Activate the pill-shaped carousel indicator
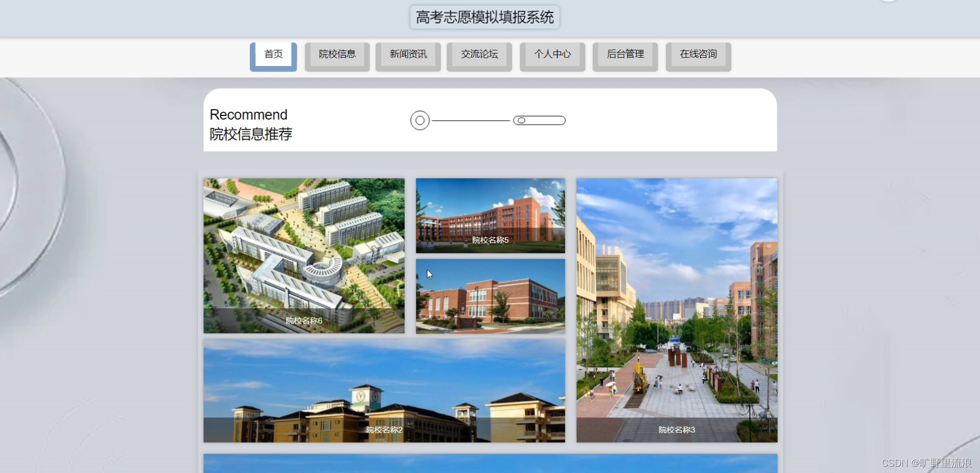This screenshot has height=473, width=980. click(539, 120)
